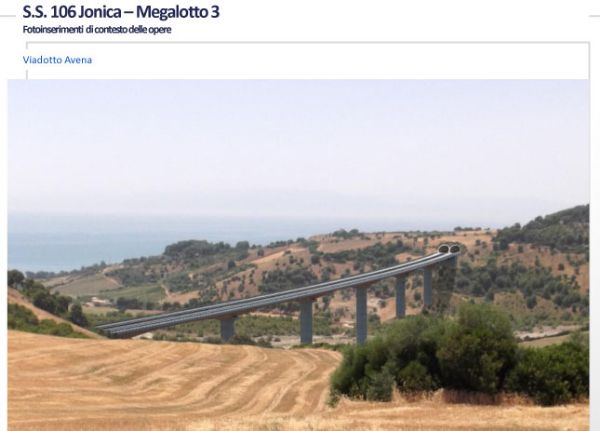The width and height of the screenshot is (600, 431).
Task: Click the twin tunnel portals atop the viaduct
Action: [x=449, y=249]
